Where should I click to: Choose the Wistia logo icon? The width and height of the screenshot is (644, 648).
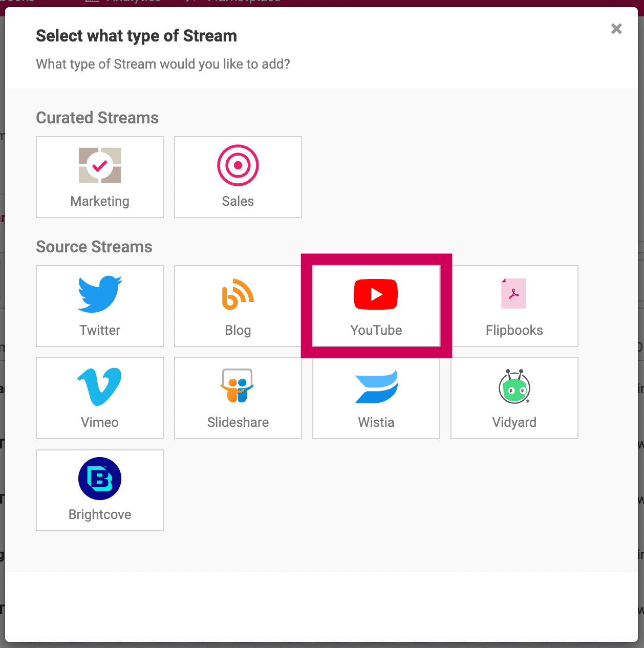tap(376, 387)
